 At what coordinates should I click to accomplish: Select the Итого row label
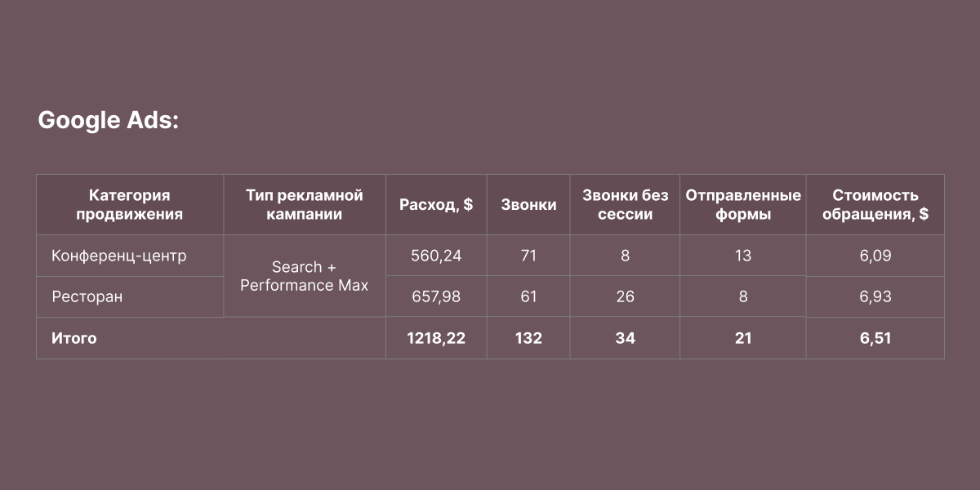pyautogui.click(x=74, y=338)
